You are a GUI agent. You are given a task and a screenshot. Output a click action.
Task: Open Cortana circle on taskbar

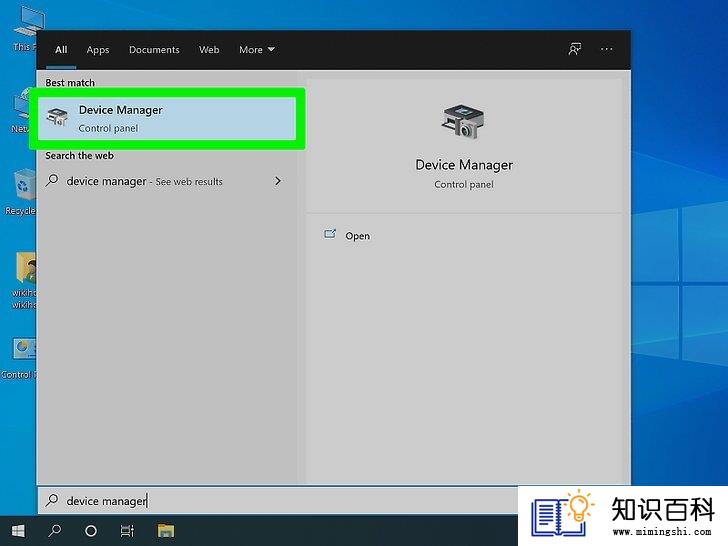[x=91, y=531]
